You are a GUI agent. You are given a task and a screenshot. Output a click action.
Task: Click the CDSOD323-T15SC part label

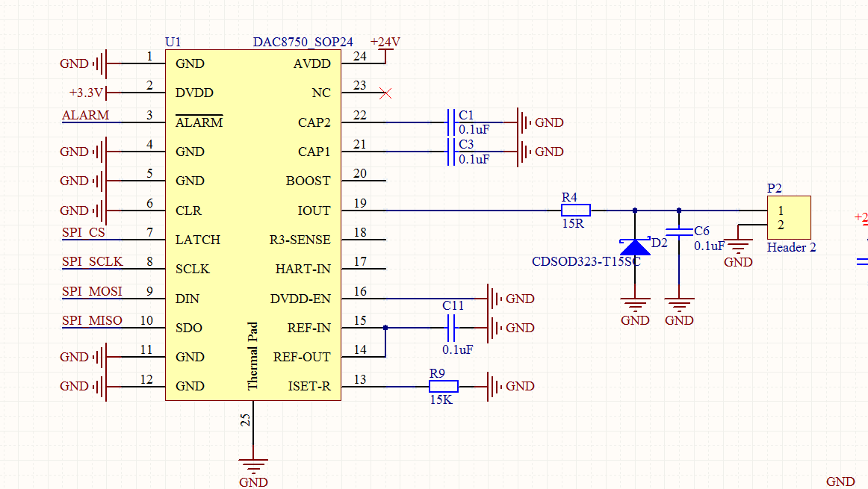pyautogui.click(x=586, y=261)
